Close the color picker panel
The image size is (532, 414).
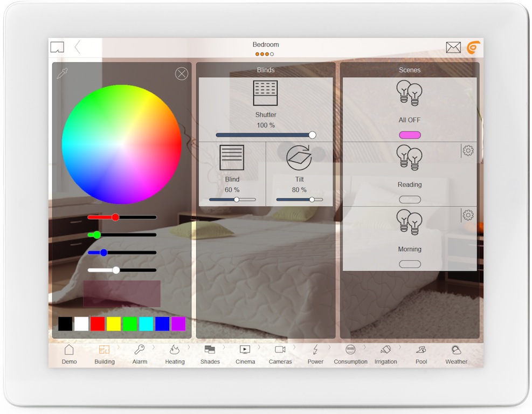point(182,74)
